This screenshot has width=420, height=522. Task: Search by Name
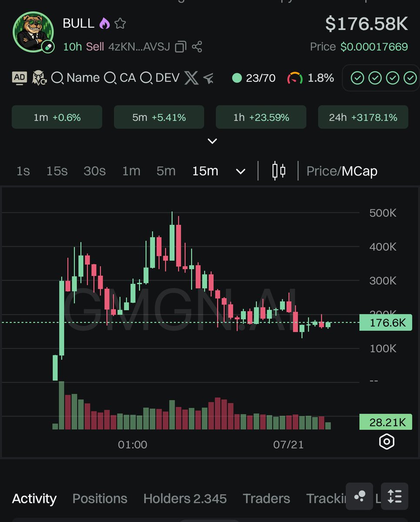[x=76, y=78]
